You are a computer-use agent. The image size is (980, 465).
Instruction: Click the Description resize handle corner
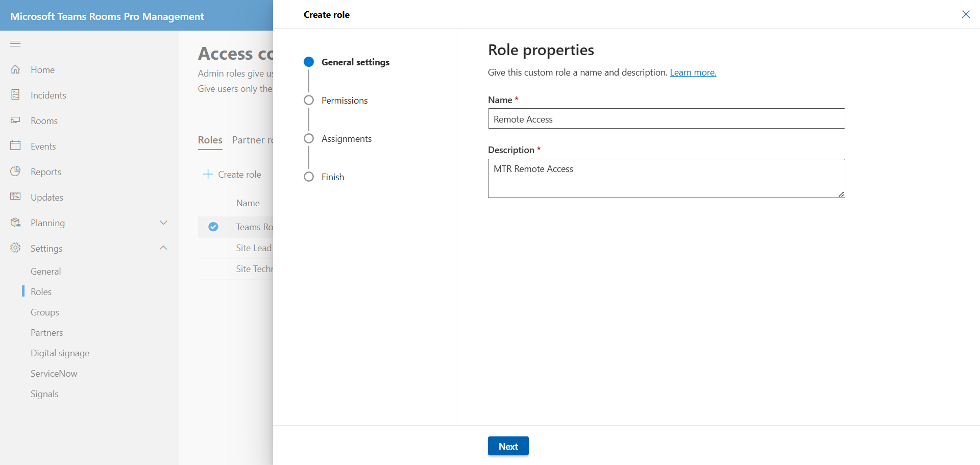point(841,194)
